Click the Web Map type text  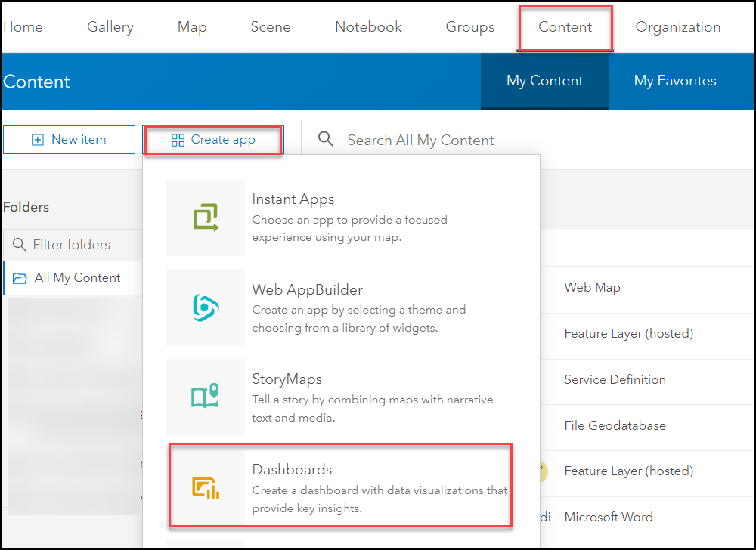coord(592,288)
